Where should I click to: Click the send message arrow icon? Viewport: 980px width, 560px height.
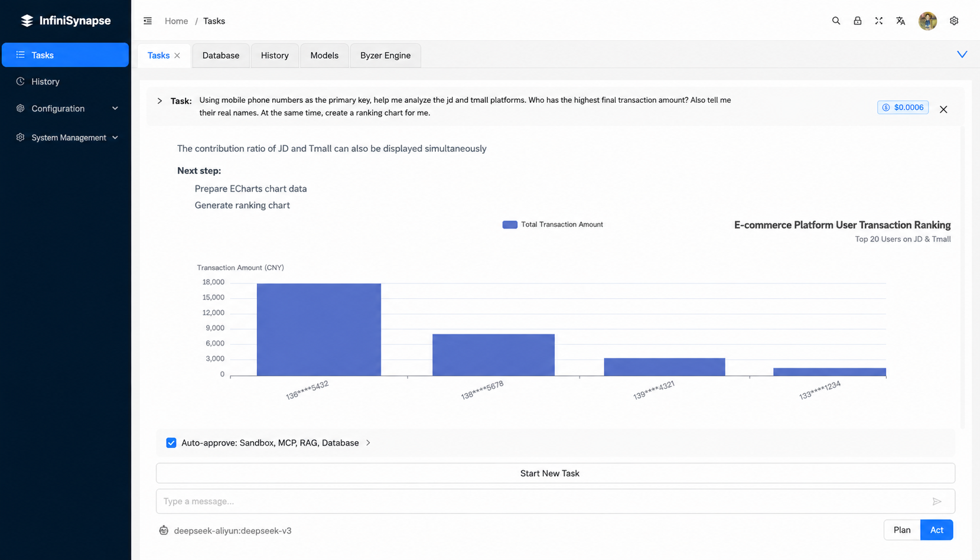click(937, 502)
